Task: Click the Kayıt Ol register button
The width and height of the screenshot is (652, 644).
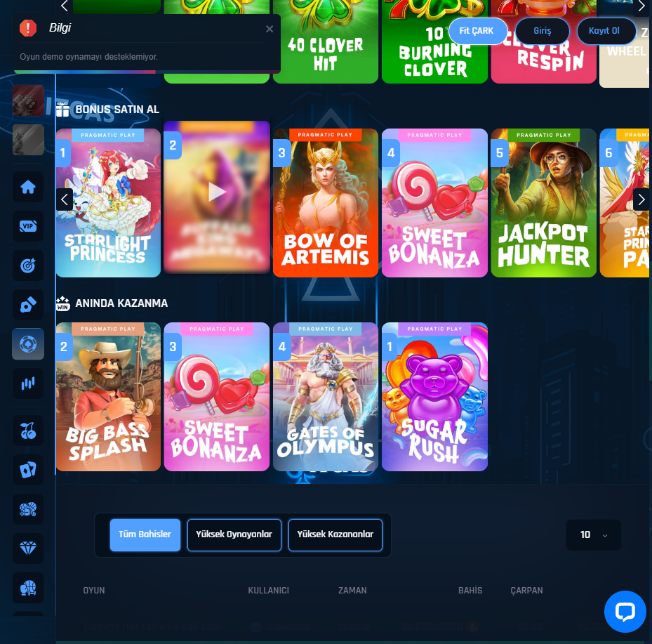Action: pyautogui.click(x=606, y=31)
